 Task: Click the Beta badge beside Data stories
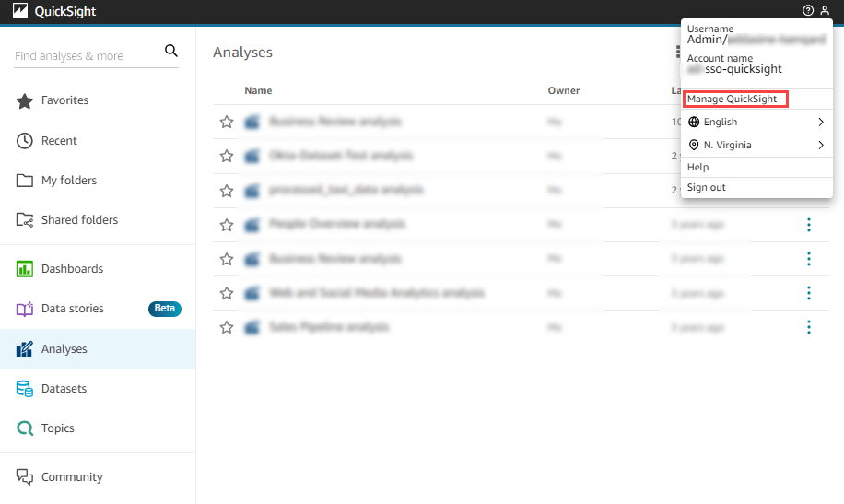pyautogui.click(x=165, y=309)
